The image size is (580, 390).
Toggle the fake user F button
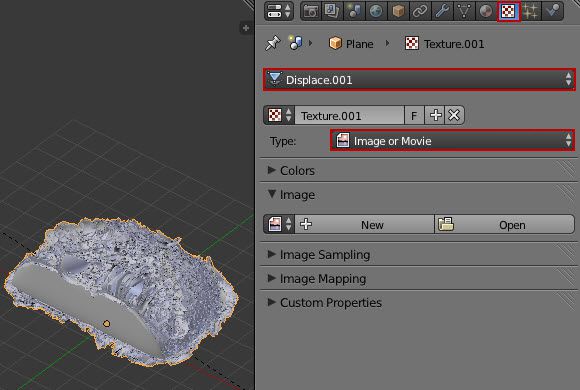click(414, 115)
